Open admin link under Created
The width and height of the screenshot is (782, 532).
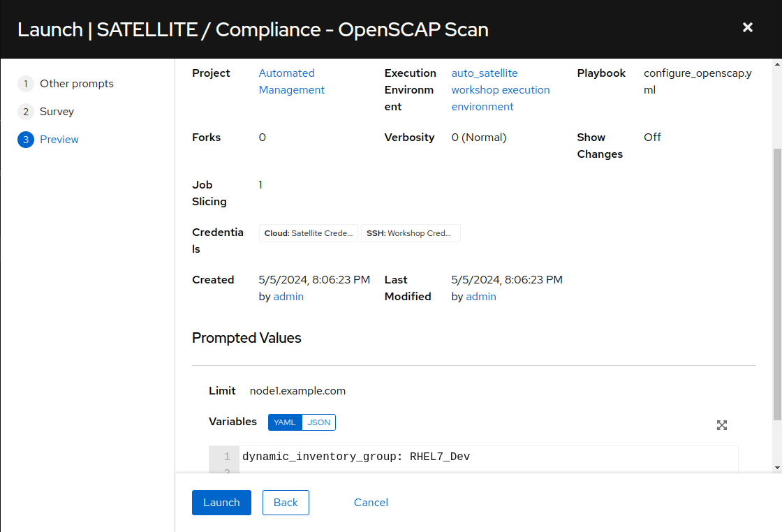click(288, 297)
